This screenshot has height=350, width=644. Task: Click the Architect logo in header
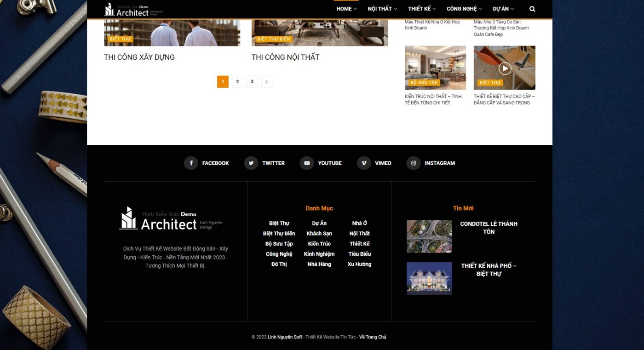[x=134, y=9]
